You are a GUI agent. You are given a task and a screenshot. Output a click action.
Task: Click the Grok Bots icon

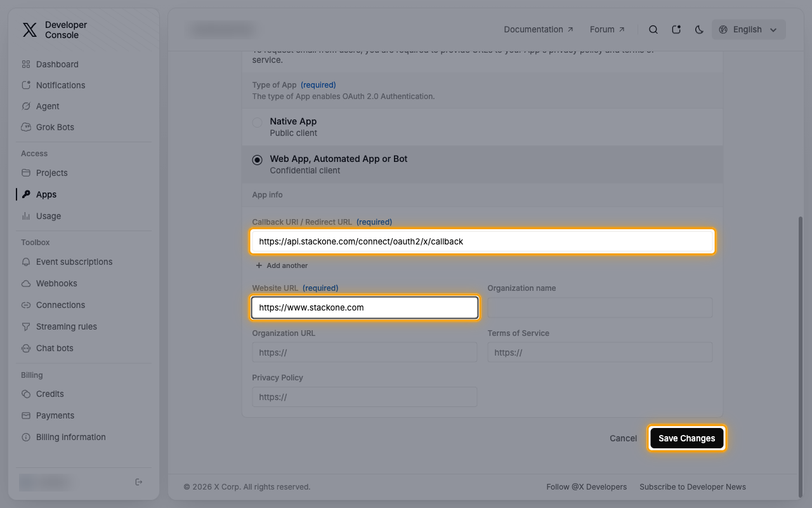[x=26, y=127]
